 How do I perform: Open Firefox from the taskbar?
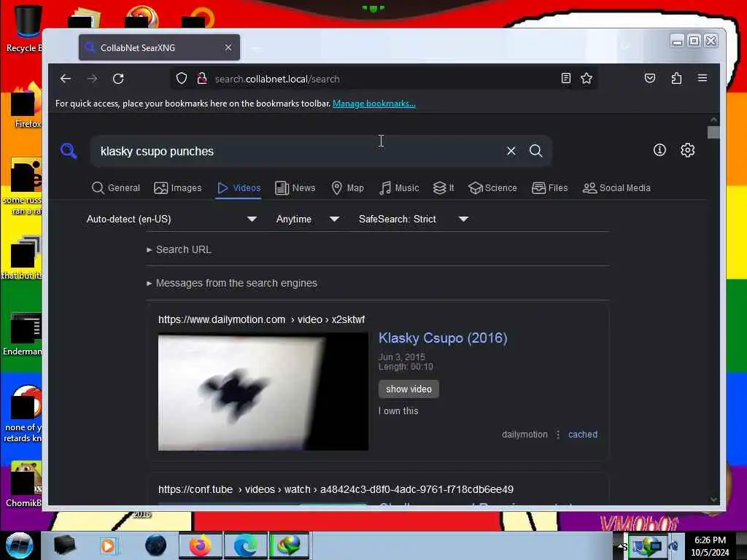click(201, 545)
